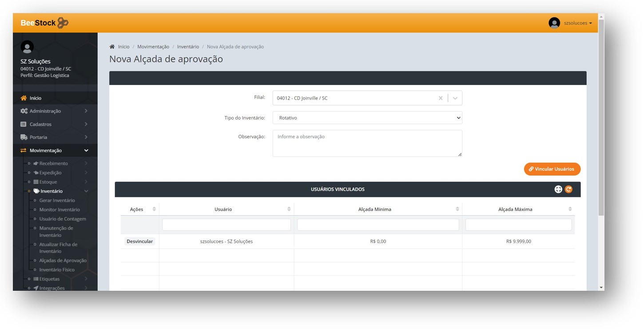Clear the Filial selection with X icon
The image size is (644, 329).
441,98
